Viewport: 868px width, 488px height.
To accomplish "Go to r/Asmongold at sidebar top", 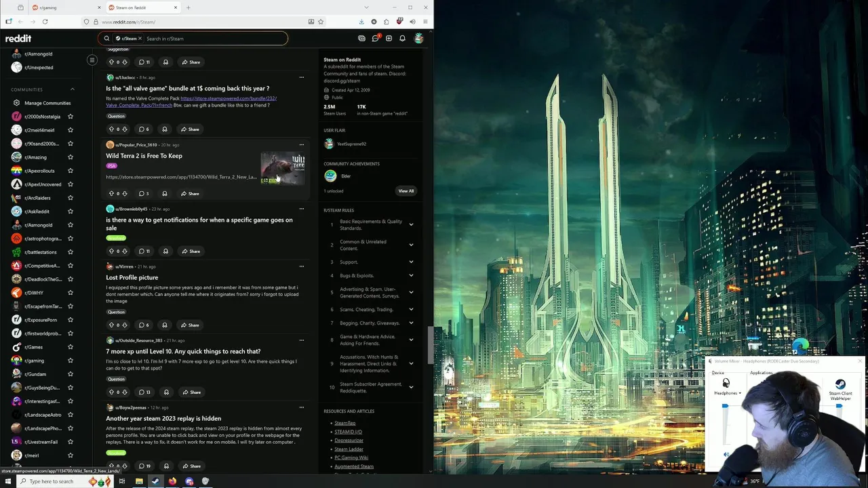I will (x=38, y=54).
